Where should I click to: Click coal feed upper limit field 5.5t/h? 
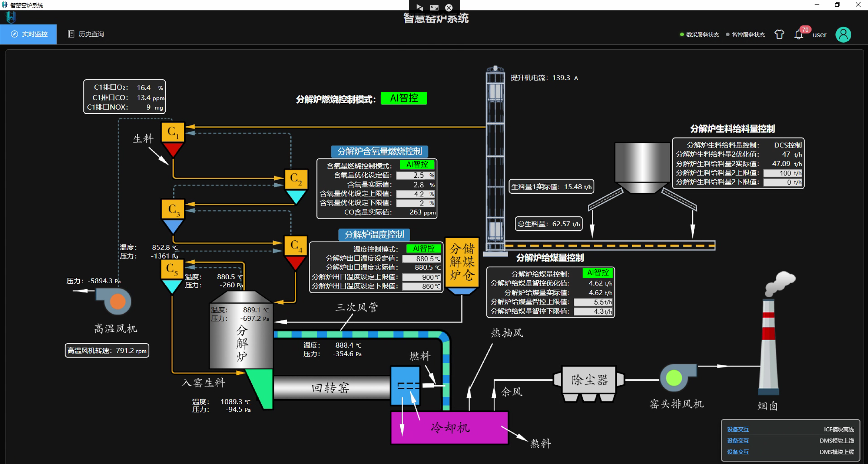[x=593, y=302]
